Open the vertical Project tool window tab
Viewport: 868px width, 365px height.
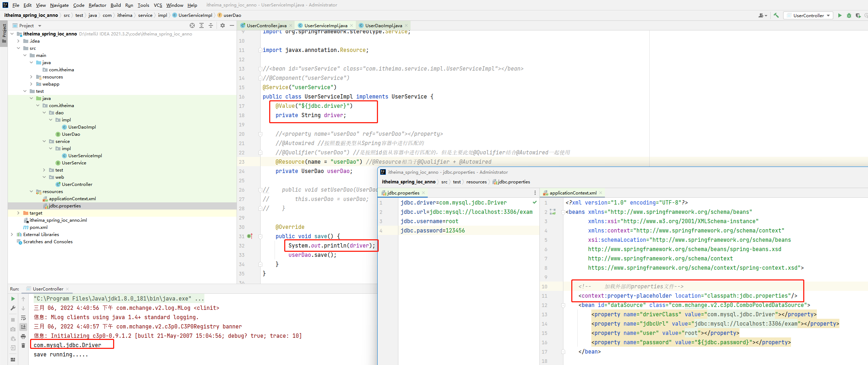tap(4, 33)
